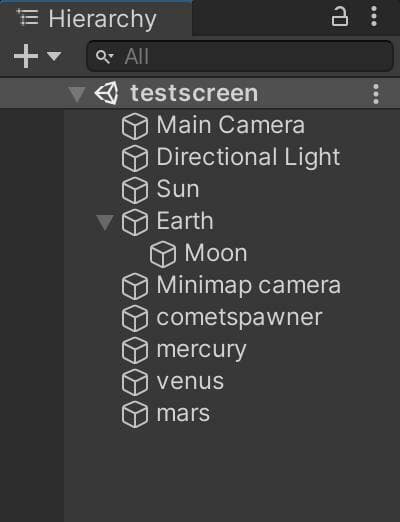This screenshot has height=522, width=400.
Task: Select the Main Camera cube icon
Action: point(135,126)
